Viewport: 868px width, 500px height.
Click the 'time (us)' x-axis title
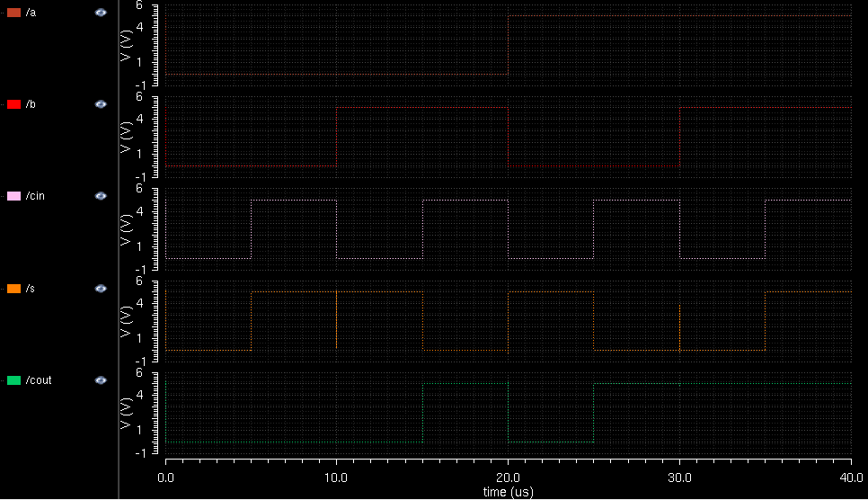tap(508, 492)
